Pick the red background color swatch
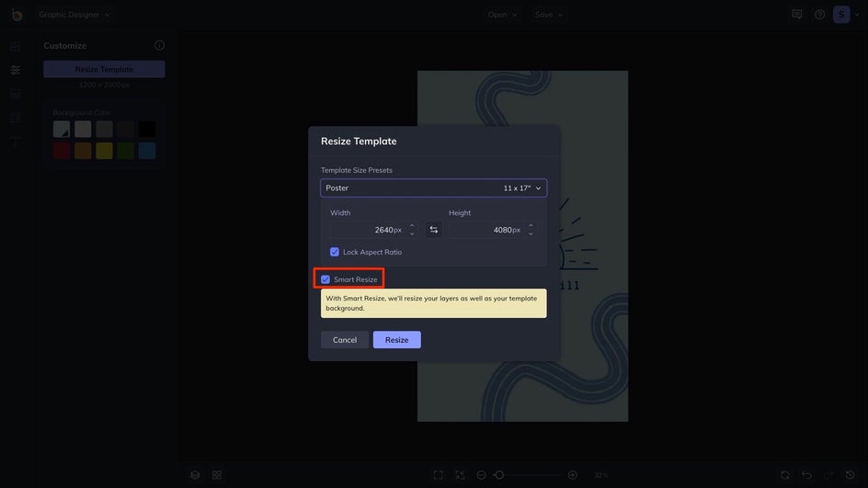This screenshot has width=868, height=488. click(62, 151)
